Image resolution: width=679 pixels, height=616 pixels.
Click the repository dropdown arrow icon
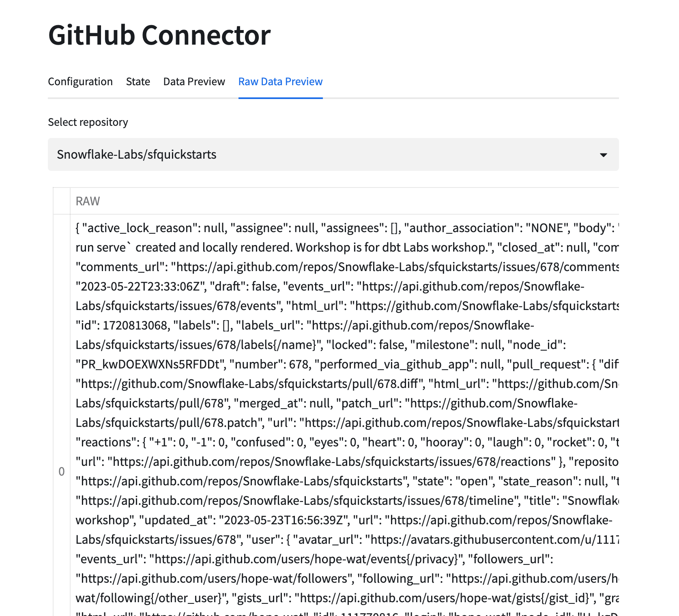coord(603,155)
